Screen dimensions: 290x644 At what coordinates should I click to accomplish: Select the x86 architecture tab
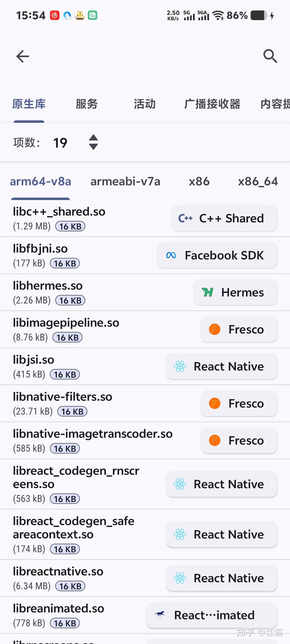(199, 182)
